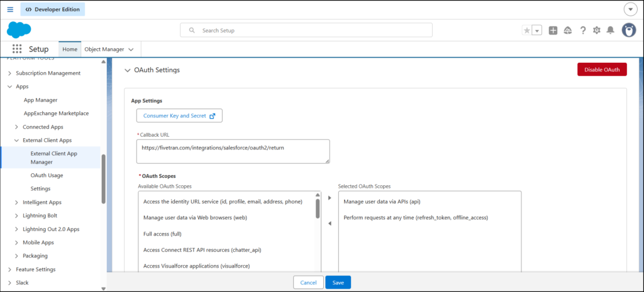644x292 pixels.
Task: Expand Mobile Apps in the sidebar
Action: [x=16, y=242]
